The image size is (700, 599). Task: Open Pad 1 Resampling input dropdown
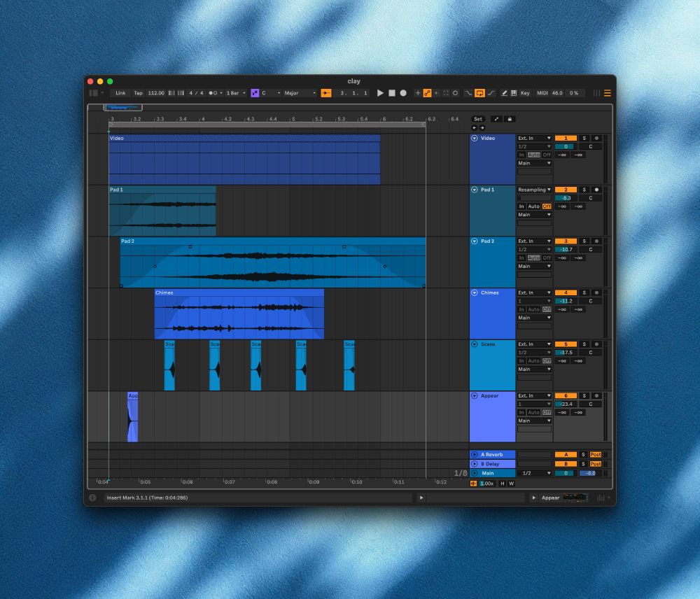(534, 190)
